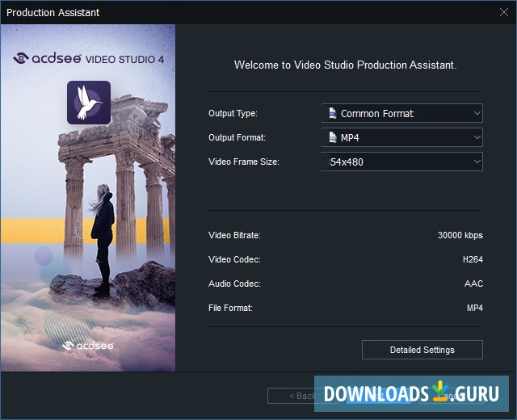Click the MP4 file icon
This screenshot has height=420, width=517.
[x=333, y=137]
